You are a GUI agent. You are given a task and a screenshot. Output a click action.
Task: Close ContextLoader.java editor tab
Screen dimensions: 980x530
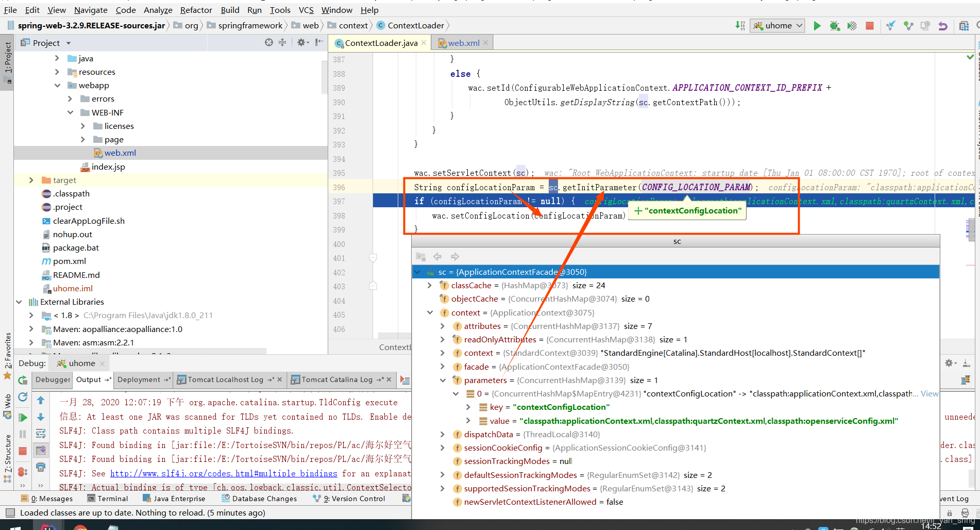click(424, 43)
